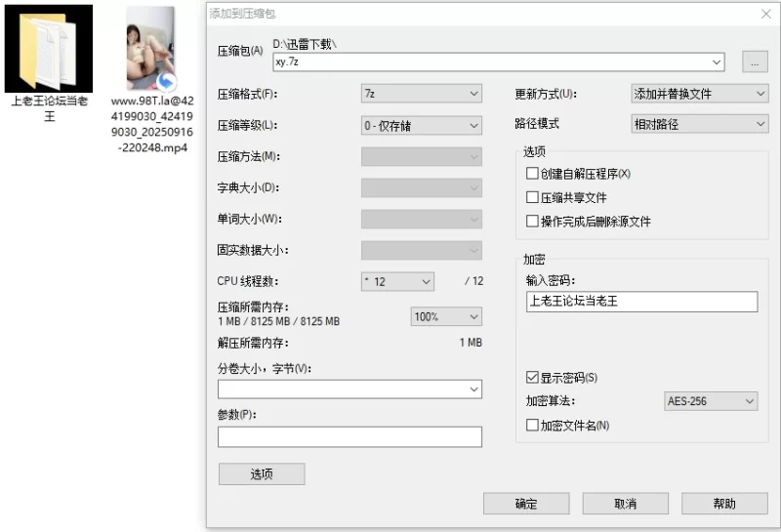Viewport: 781px width, 532px height.
Task: Click the 选项 button
Action: (262, 473)
